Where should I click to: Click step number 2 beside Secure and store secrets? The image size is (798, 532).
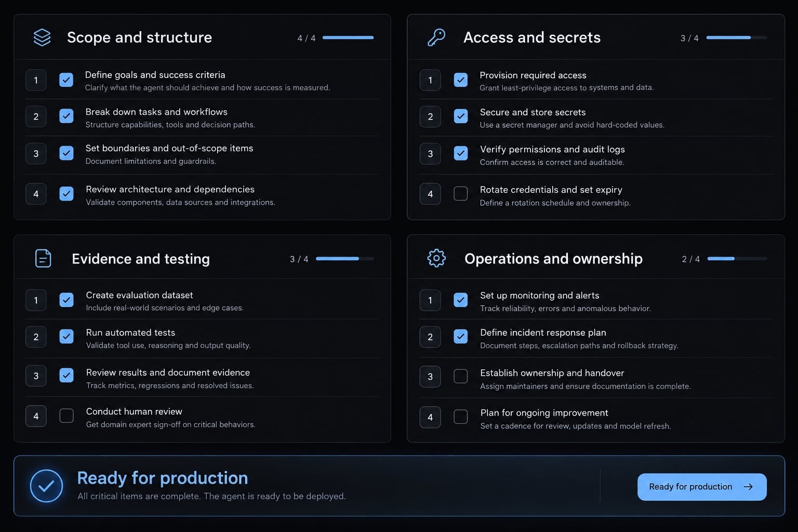click(x=430, y=116)
